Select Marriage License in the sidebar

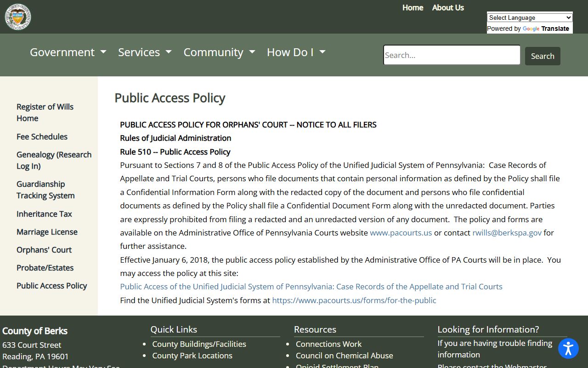(x=47, y=232)
